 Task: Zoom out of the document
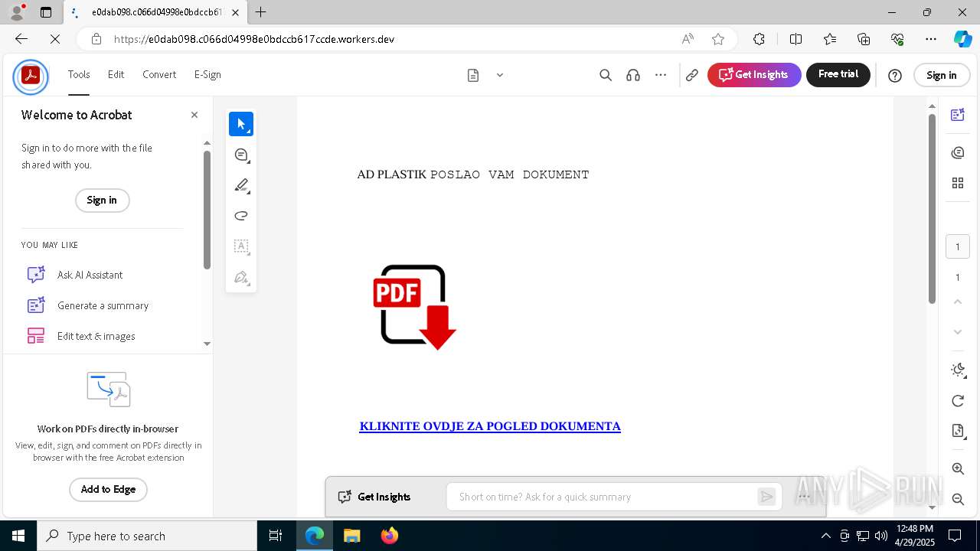click(958, 499)
